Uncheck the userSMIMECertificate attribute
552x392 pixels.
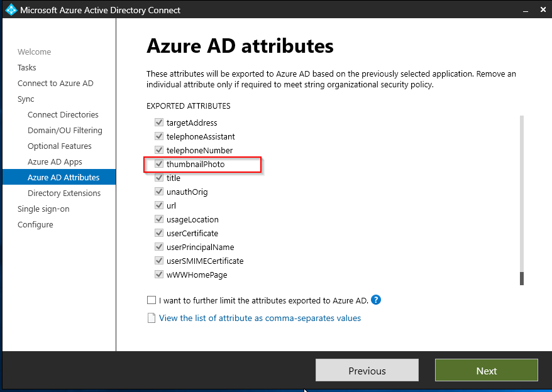[x=159, y=260]
